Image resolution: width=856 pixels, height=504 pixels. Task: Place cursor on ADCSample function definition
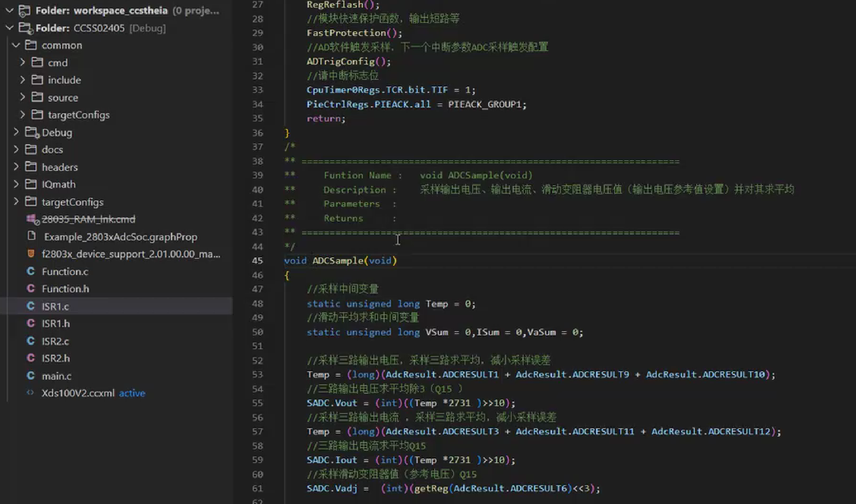pyautogui.click(x=338, y=261)
